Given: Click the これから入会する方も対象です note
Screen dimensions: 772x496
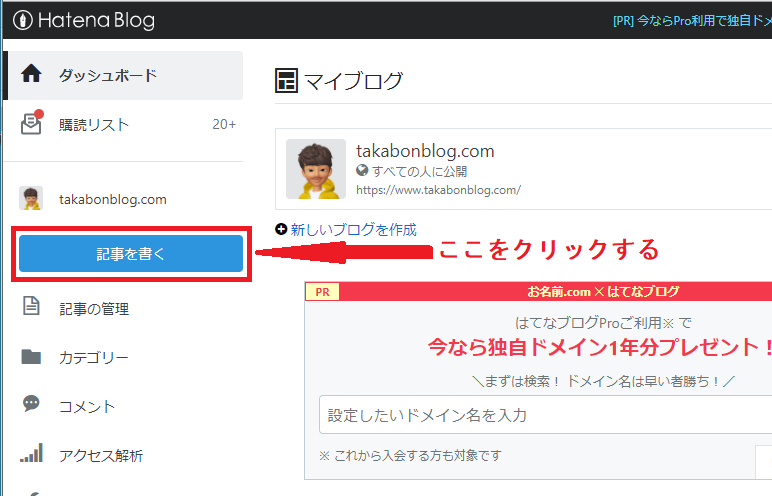Looking at the screenshot, I should pos(411,456).
